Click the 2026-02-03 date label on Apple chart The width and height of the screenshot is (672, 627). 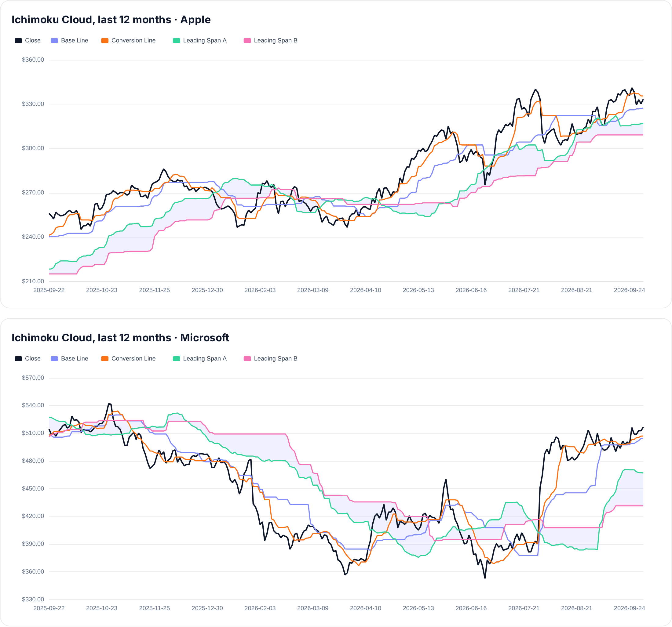(x=260, y=290)
